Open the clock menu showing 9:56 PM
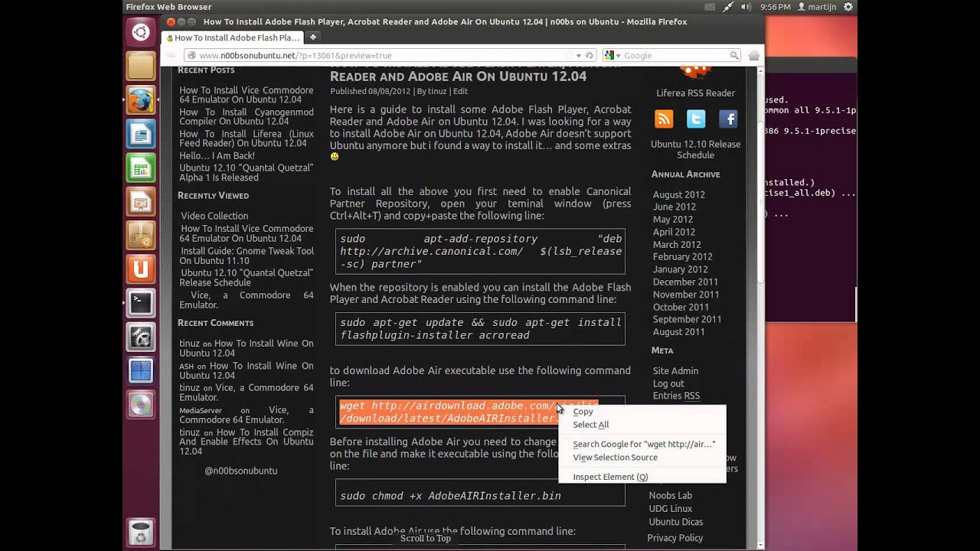 point(775,6)
